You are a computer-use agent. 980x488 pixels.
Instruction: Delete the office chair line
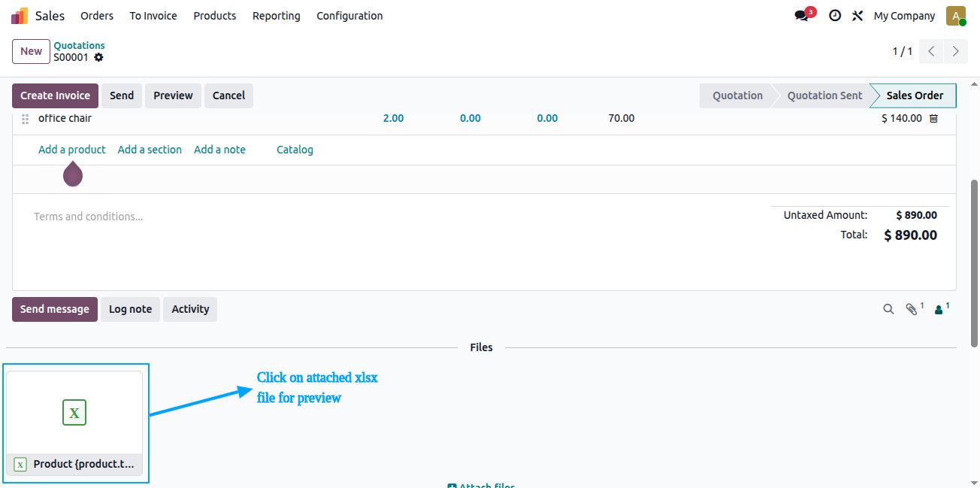(933, 118)
